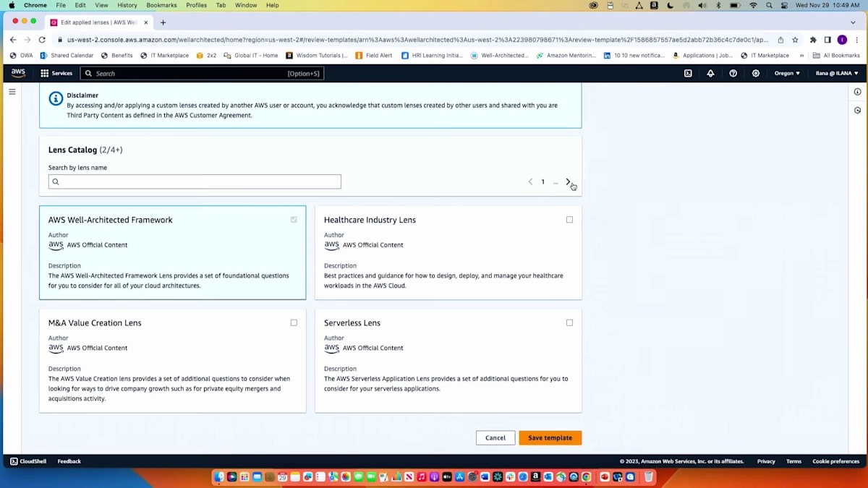868x488 pixels.
Task: Select the Serverless Lens checkbox
Action: point(569,322)
